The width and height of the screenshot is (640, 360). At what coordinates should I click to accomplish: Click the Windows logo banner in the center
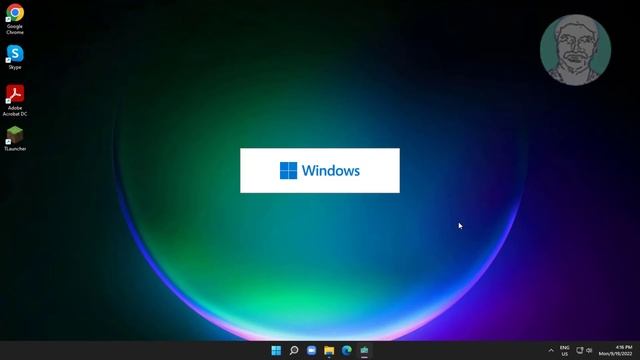coord(320,171)
